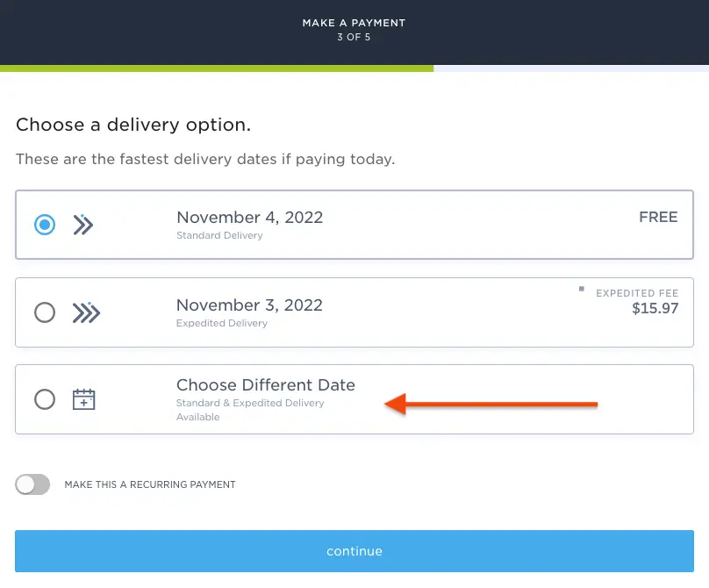Click the November 3, 2022 date text
709x588 pixels.
(x=249, y=305)
